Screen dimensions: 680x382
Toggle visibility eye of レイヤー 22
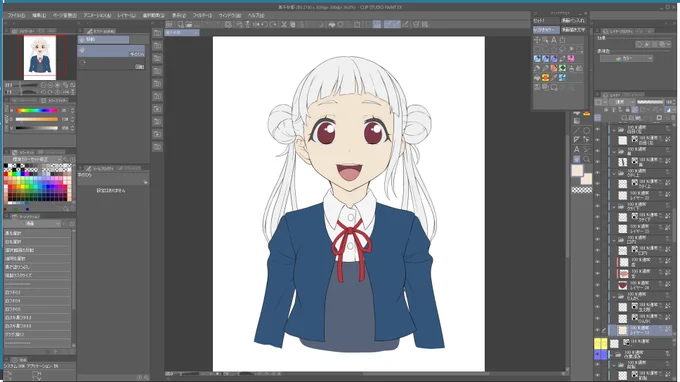598,195
